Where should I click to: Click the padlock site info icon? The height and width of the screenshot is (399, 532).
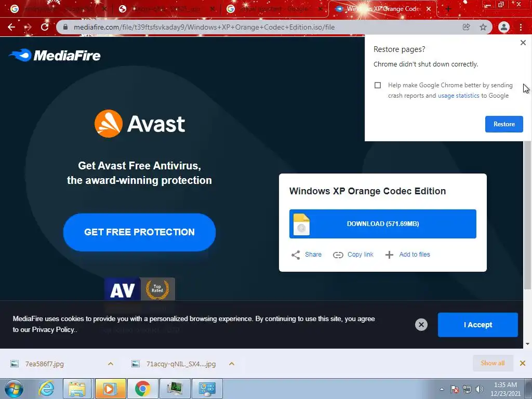pos(65,27)
